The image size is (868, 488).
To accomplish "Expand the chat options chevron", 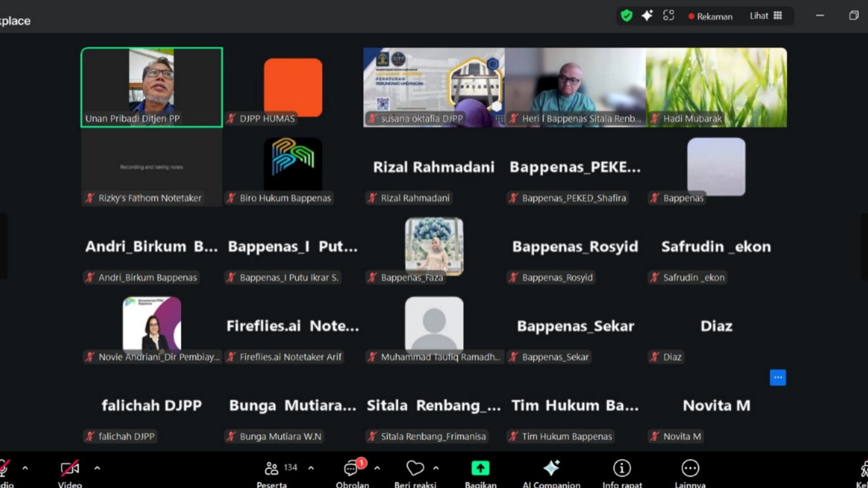I will click(x=377, y=468).
